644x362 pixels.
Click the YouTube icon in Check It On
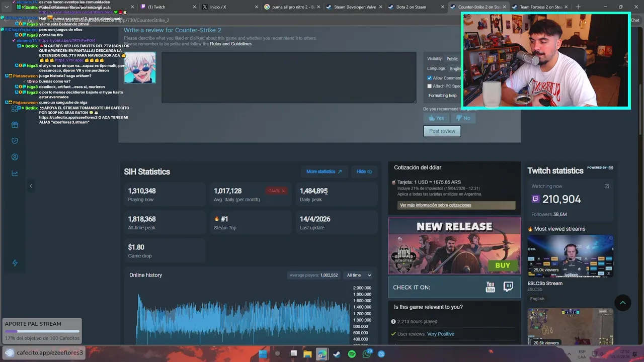(x=490, y=287)
